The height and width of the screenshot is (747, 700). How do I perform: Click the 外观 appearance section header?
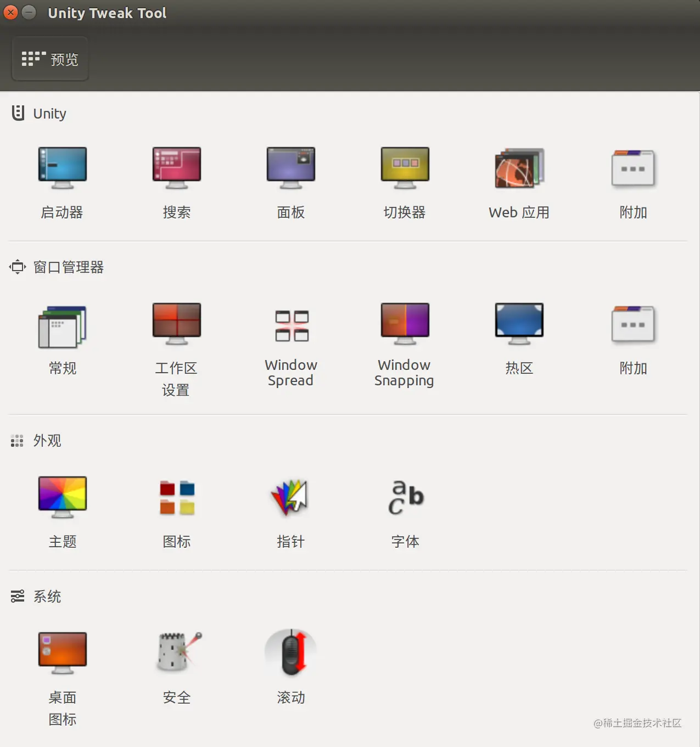coord(36,441)
